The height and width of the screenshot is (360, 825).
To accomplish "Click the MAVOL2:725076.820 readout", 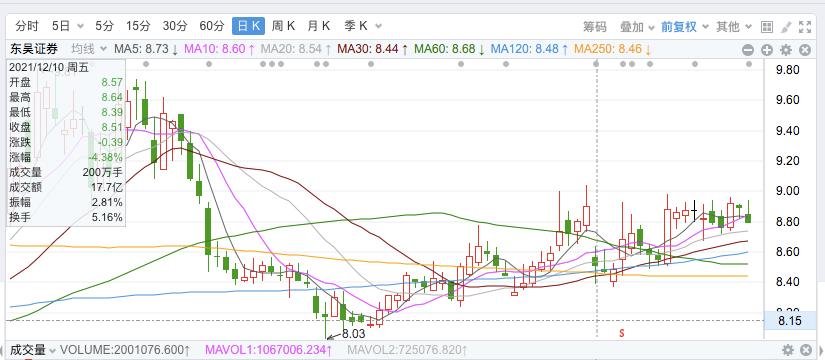I will 407,350.
